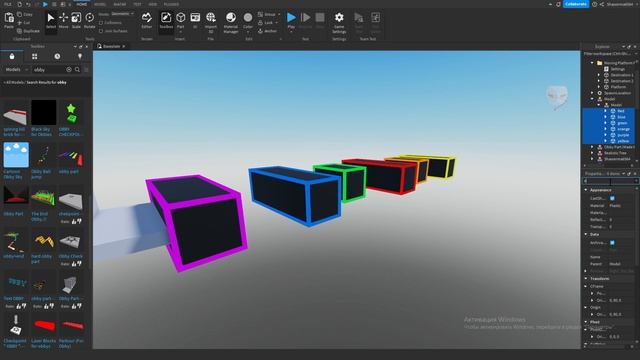
Task: Click the toolbox search magnifier icon
Action: click(77, 70)
